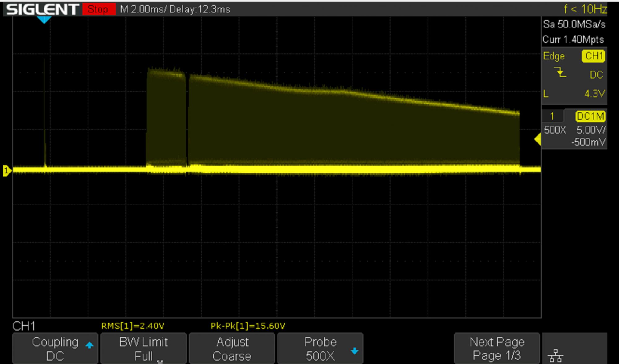Click the trigger level 4.3V value
The height and width of the screenshot is (364, 619).
[x=594, y=93]
